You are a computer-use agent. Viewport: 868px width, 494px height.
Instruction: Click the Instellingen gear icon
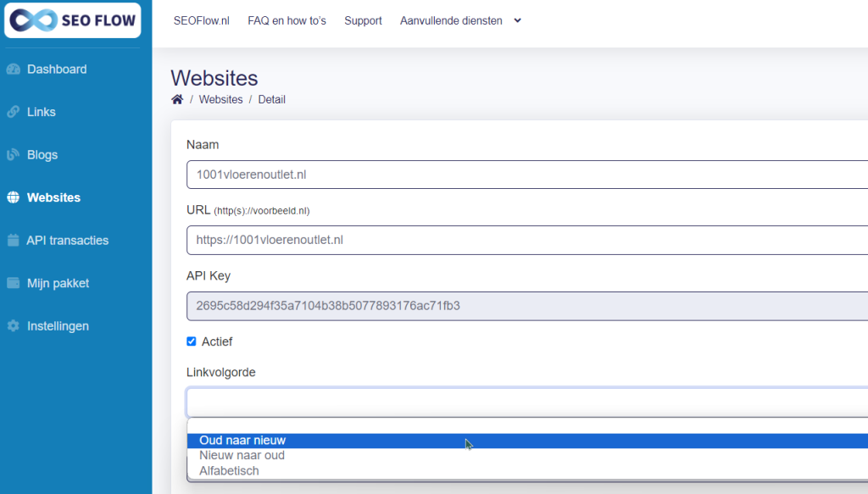pos(14,326)
